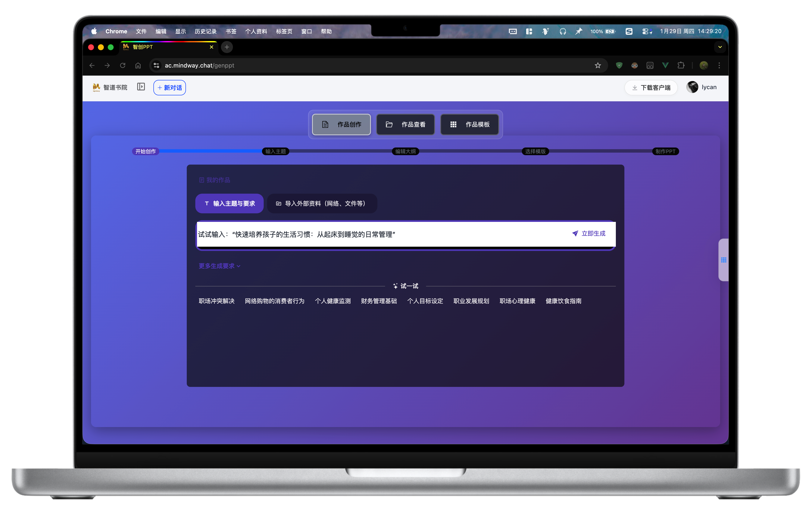Open a new browser tab

227,47
